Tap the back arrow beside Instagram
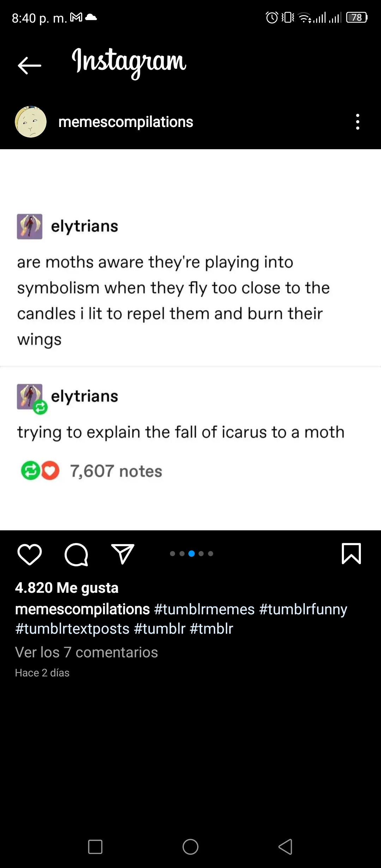Viewport: 381px width, 868px height. pos(30,66)
